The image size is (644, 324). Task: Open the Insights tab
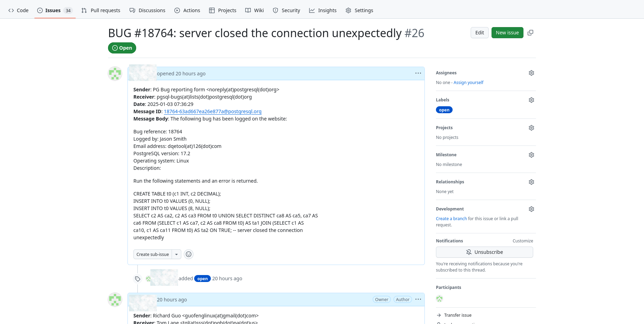coord(323,10)
